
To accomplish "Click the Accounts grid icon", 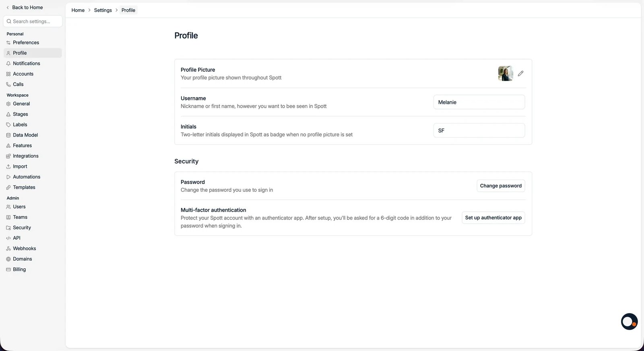I will click(x=8, y=74).
